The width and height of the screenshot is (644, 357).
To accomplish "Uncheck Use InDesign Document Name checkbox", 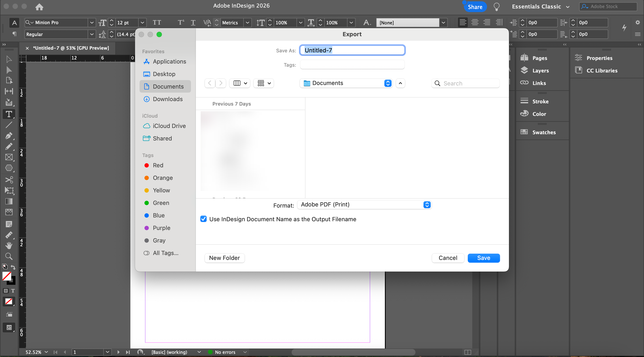I will (x=203, y=219).
